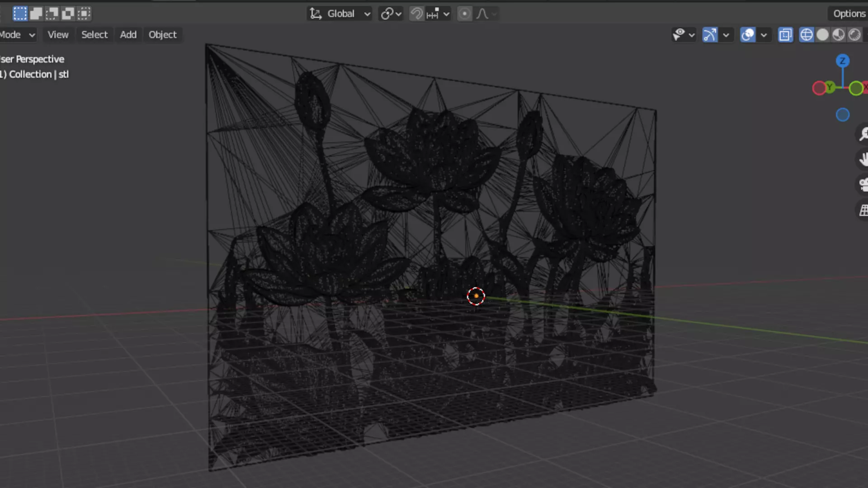Open the object Mode dropdown
868x488 pixels.
tap(17, 35)
